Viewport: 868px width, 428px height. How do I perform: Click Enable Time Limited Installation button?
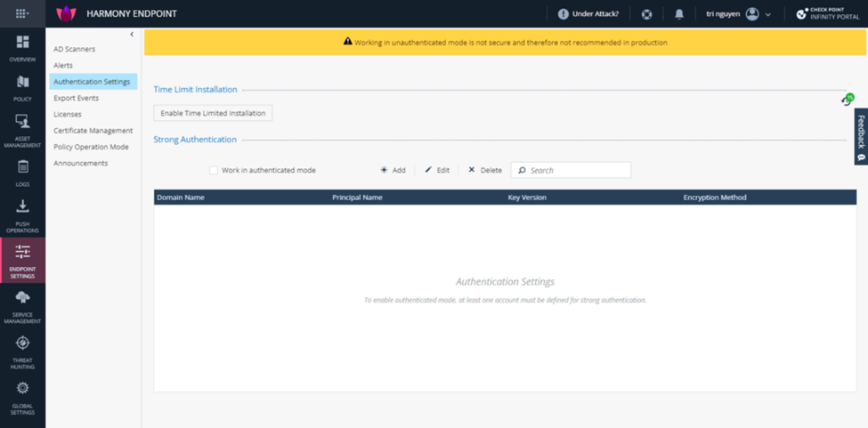coord(213,113)
